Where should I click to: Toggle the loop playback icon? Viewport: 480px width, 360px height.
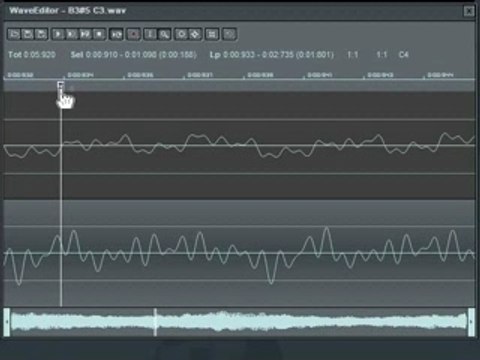[x=116, y=34]
